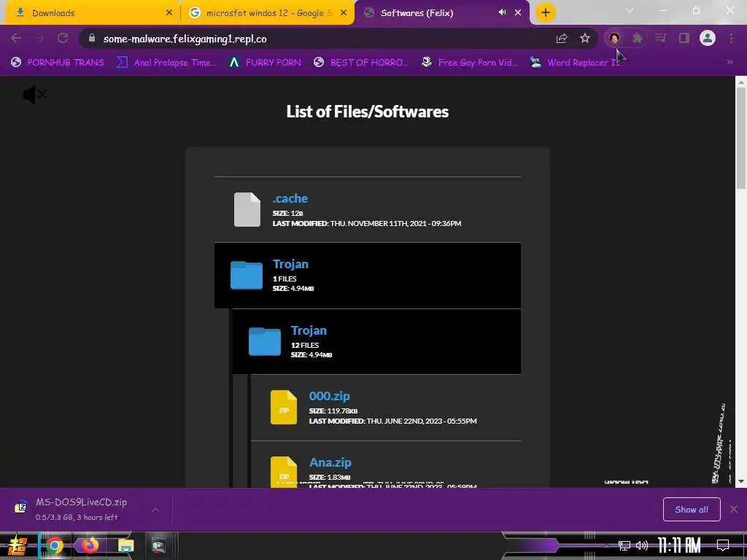Expand MS-DOS9LiveCD.zip download options chevron

coord(155,510)
